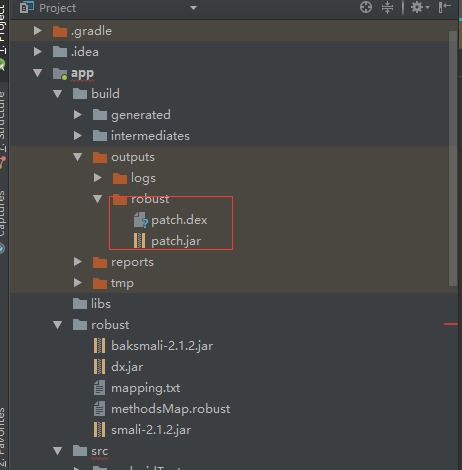Click the Project view icon
Screen dimensions: 462x470
pyautogui.click(x=27, y=7)
